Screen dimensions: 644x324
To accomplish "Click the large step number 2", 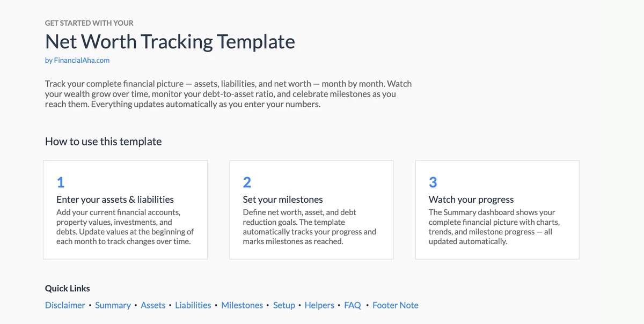I will pos(247,182).
